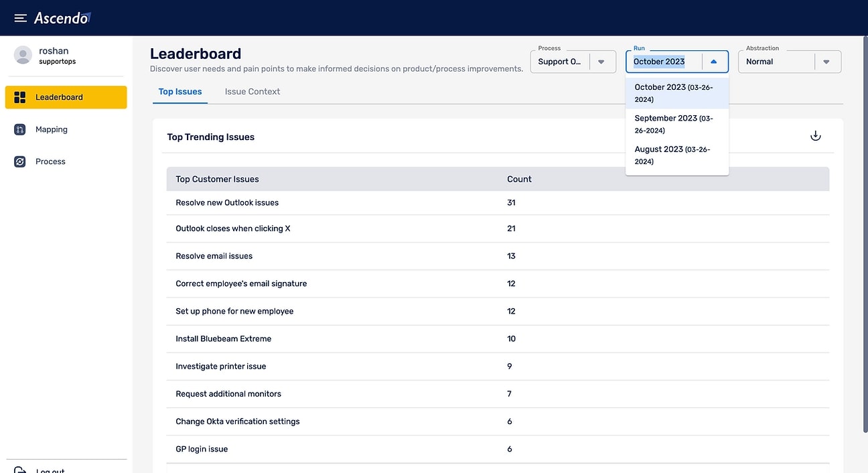This screenshot has width=868, height=473.
Task: Click the Leaderboard grid icon
Action: point(20,98)
